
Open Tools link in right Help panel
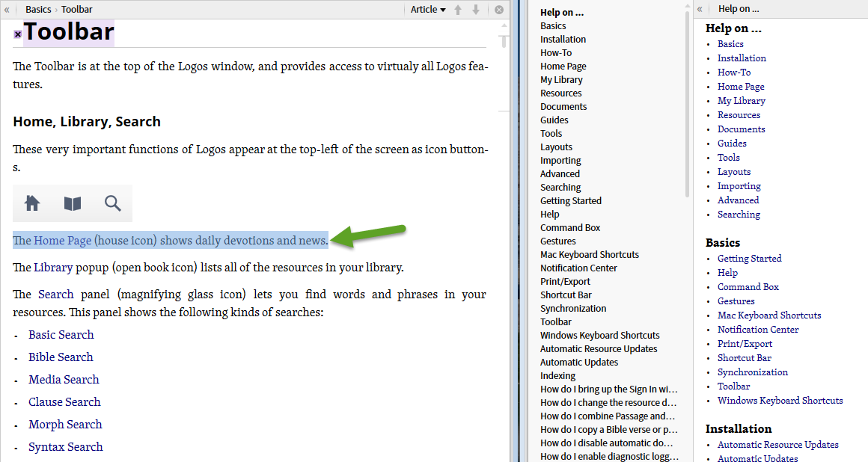[729, 158]
